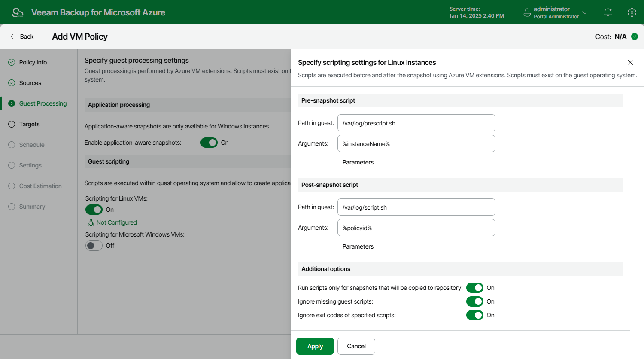644x359 pixels.
Task: Expand the administrator account dropdown chevron
Action: pyautogui.click(x=585, y=12)
